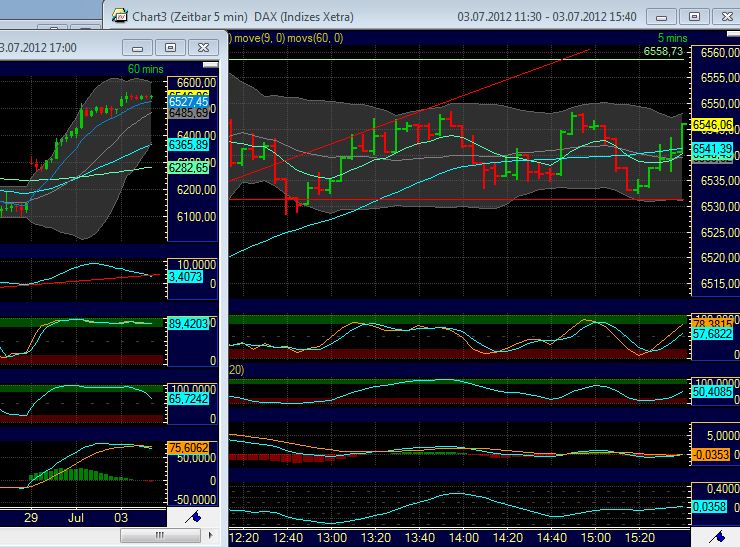The height and width of the screenshot is (547, 740).
Task: Select the yellow 6546,05 price marker
Action: [x=713, y=124]
